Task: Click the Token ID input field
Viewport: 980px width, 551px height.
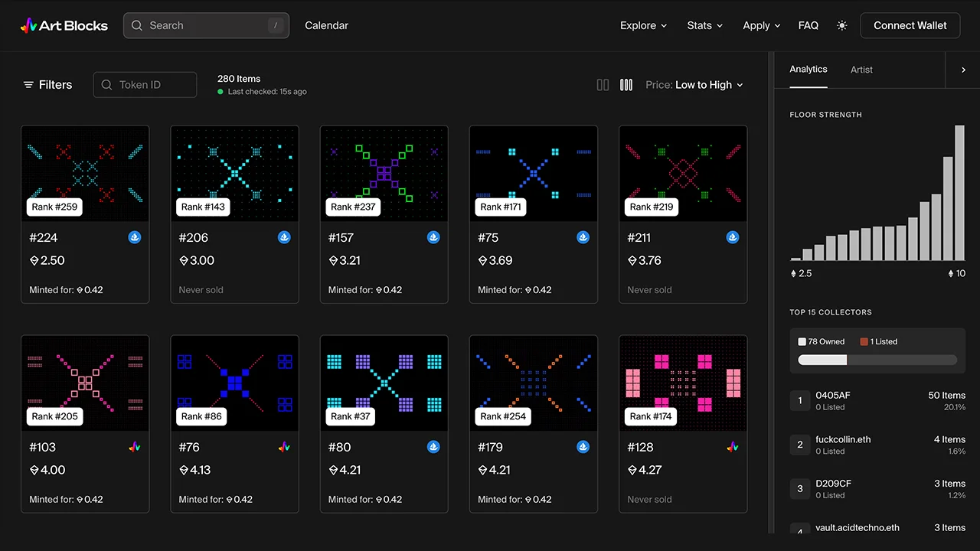Action: 145,85
